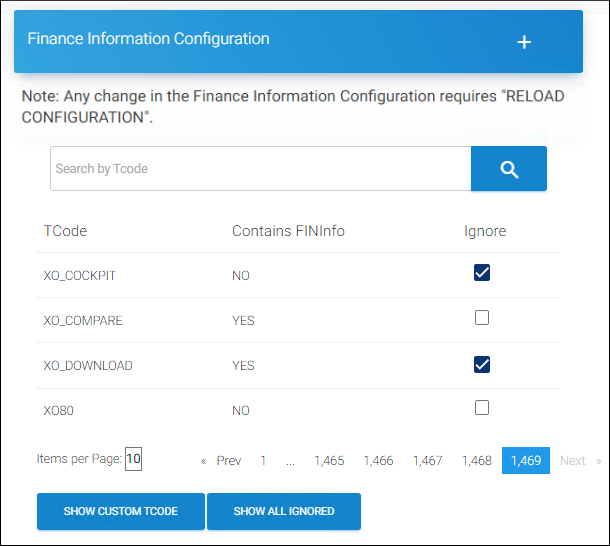Navigate to page 1,465
Viewport: 610px width, 546px height.
329,461
